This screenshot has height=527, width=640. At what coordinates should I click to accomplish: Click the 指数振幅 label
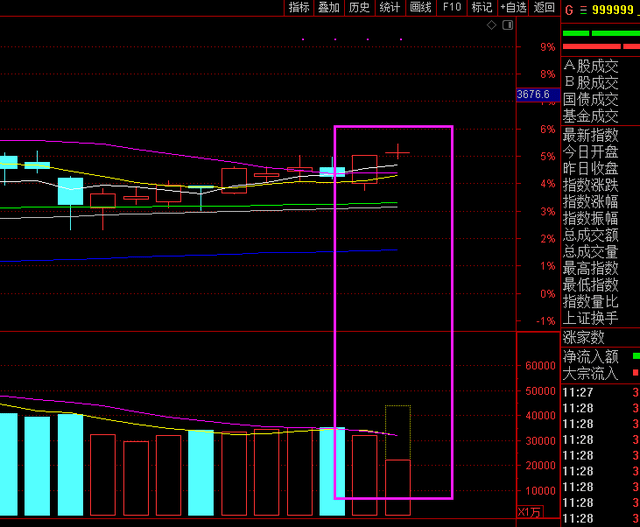[x=591, y=218]
